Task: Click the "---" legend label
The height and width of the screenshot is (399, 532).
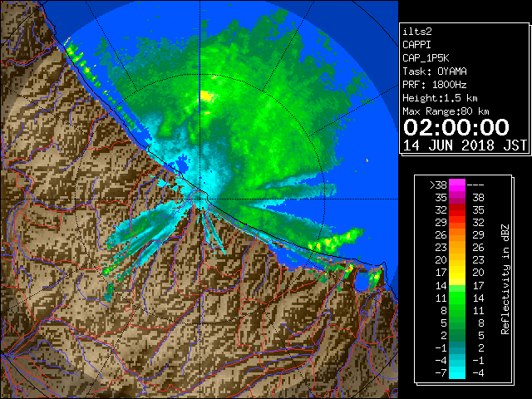Action: pyautogui.click(x=475, y=185)
